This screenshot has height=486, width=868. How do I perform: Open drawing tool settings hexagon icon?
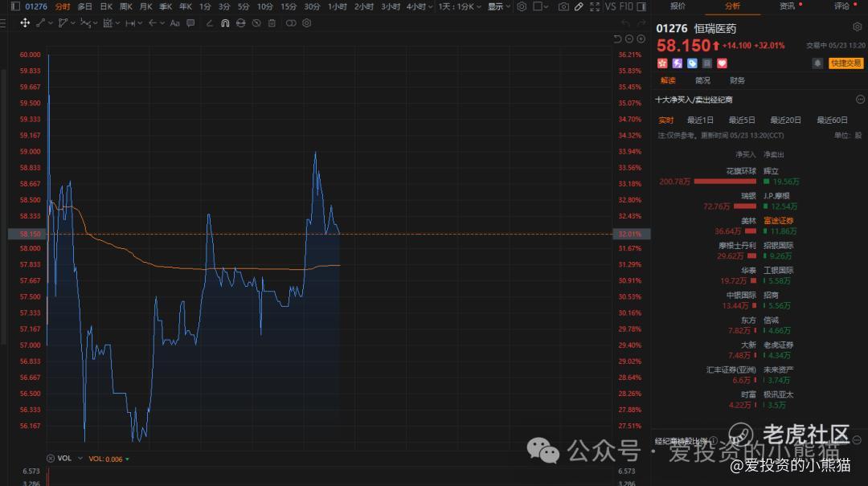coord(307,23)
